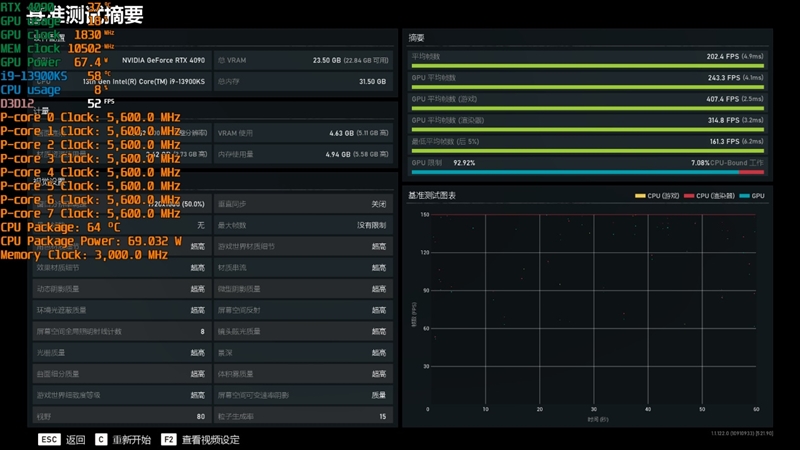The image size is (800, 450).
Task: Click the 最低平均帧数 (后 5%) bar
Action: point(587,151)
